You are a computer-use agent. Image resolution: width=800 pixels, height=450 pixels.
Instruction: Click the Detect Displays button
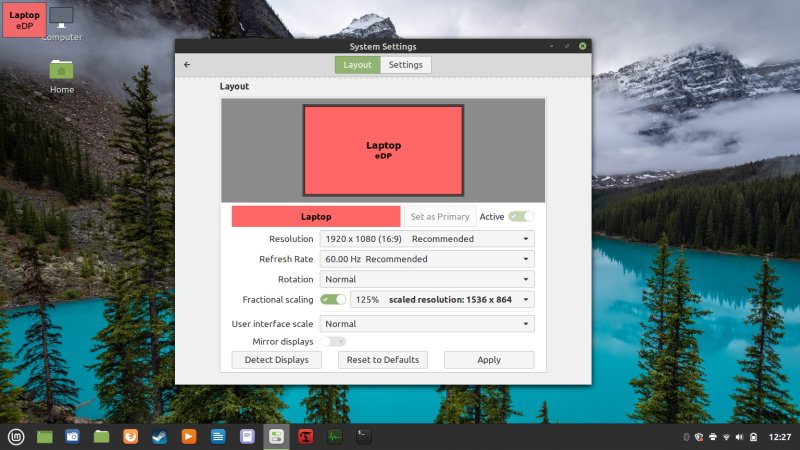click(x=277, y=360)
